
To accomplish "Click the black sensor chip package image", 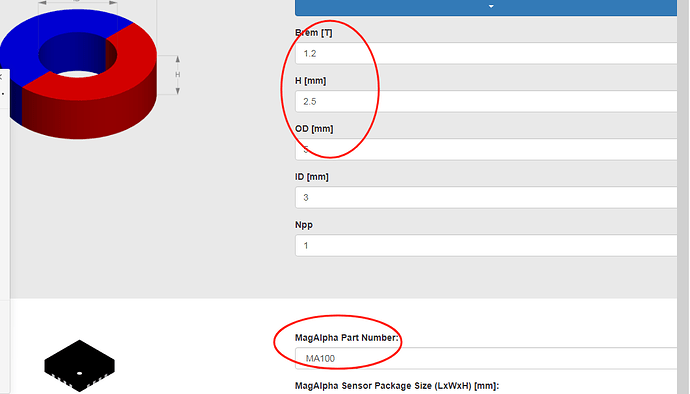I will click(80, 366).
